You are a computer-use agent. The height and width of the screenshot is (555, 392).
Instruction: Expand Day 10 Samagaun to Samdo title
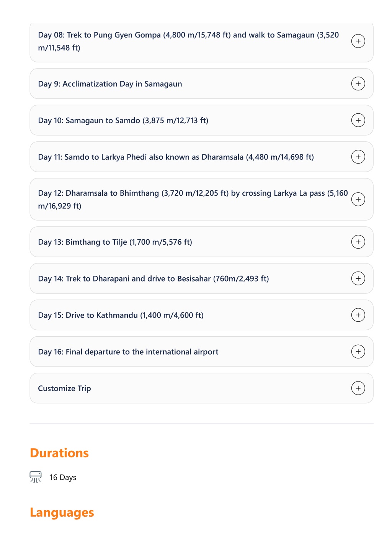point(123,121)
